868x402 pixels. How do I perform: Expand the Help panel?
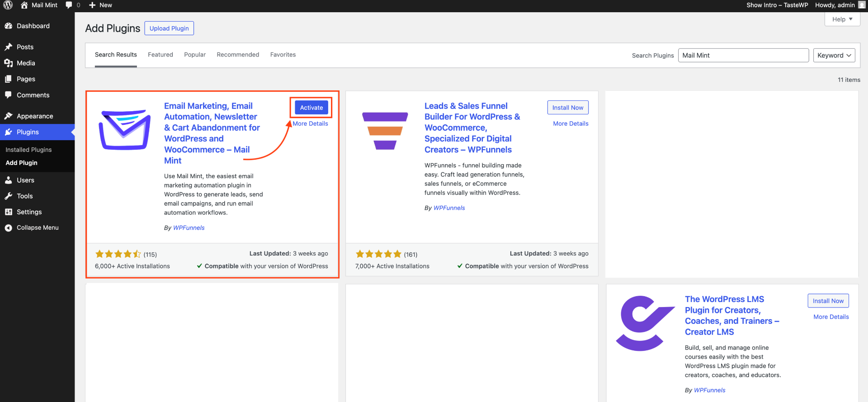click(842, 19)
